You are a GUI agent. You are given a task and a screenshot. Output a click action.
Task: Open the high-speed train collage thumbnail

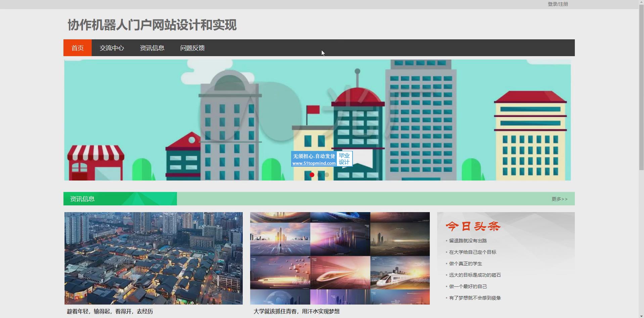(340, 258)
